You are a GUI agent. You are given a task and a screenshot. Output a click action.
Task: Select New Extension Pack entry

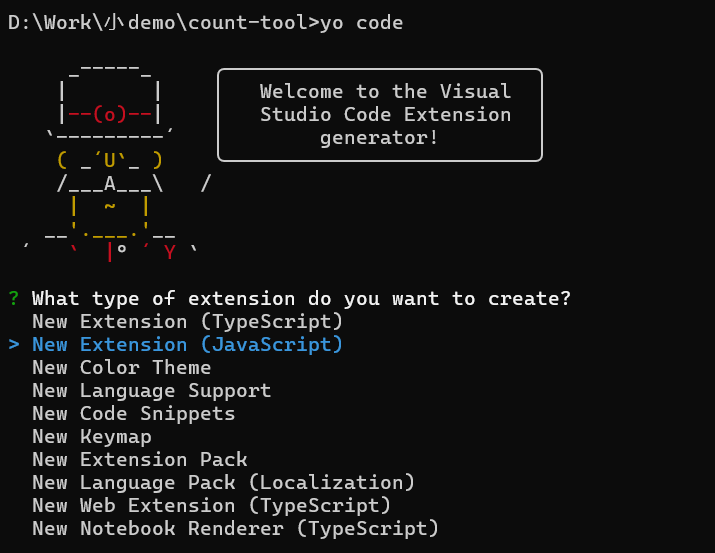140,460
